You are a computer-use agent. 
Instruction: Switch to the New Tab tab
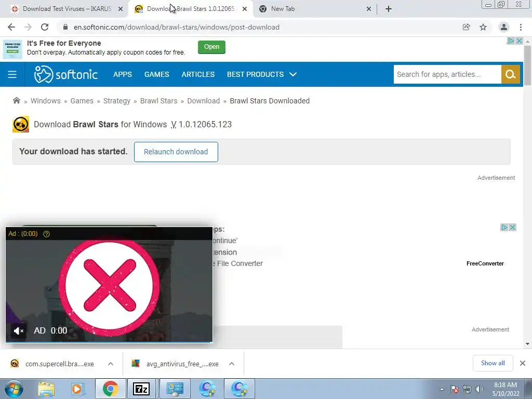[x=315, y=9]
